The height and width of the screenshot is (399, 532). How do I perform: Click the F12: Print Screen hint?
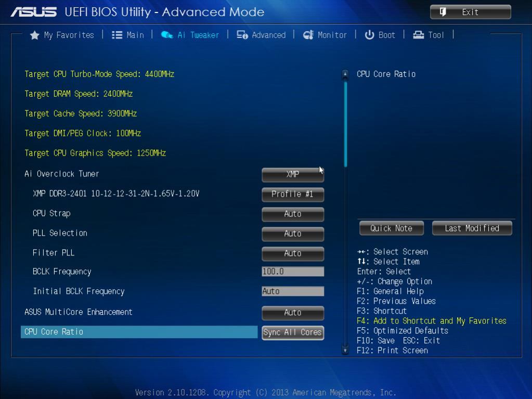point(392,350)
